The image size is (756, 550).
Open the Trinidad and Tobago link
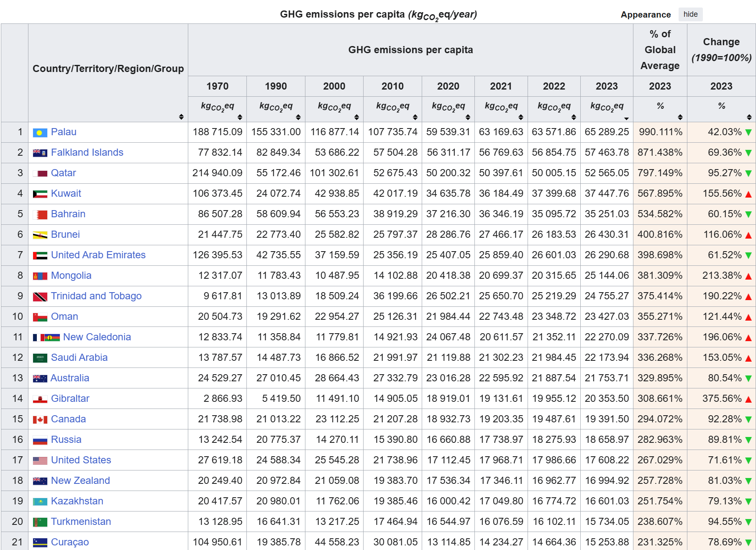pyautogui.click(x=96, y=296)
